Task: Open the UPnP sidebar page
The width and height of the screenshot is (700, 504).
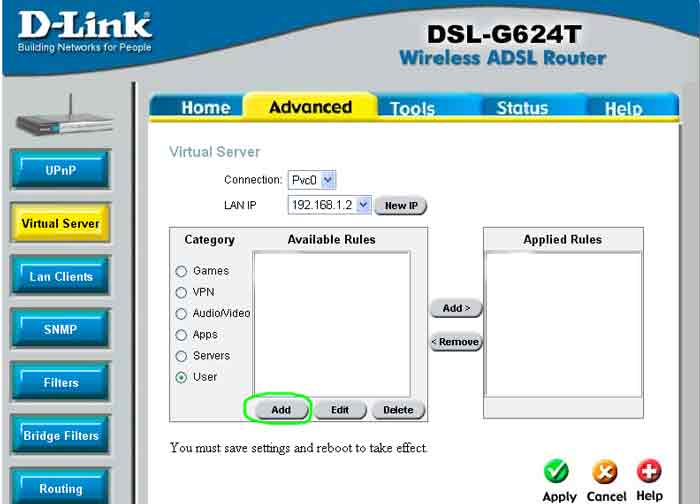Action: coord(61,170)
